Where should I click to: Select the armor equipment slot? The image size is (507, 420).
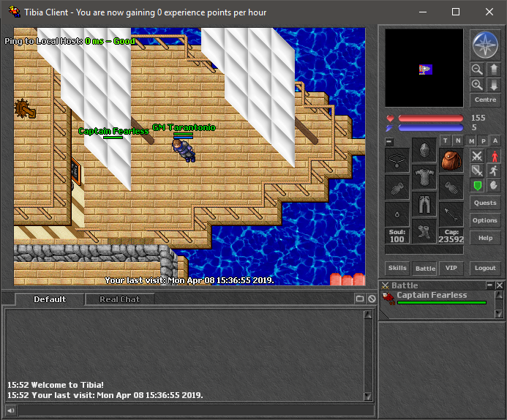(424, 178)
